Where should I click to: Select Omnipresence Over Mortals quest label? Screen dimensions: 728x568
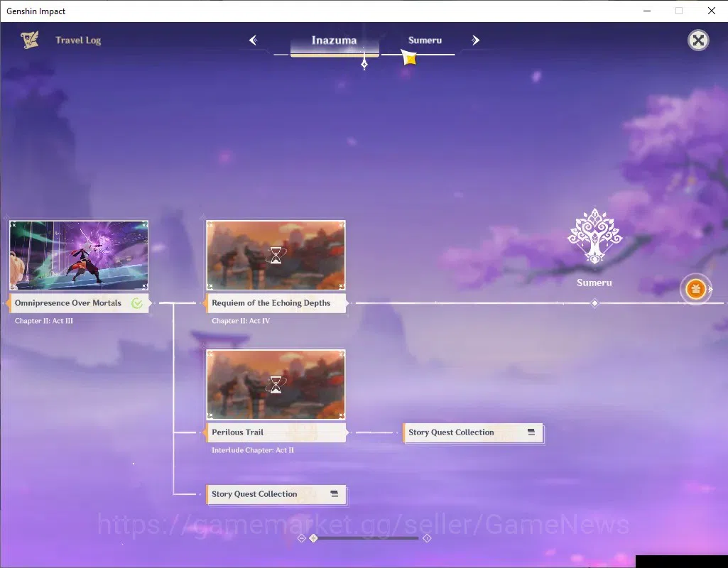[x=79, y=303]
